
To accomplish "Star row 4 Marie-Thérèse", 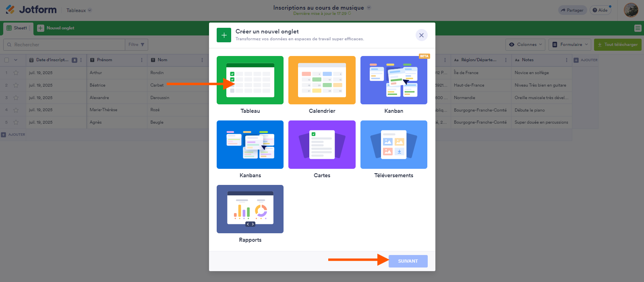I will click(x=16, y=110).
